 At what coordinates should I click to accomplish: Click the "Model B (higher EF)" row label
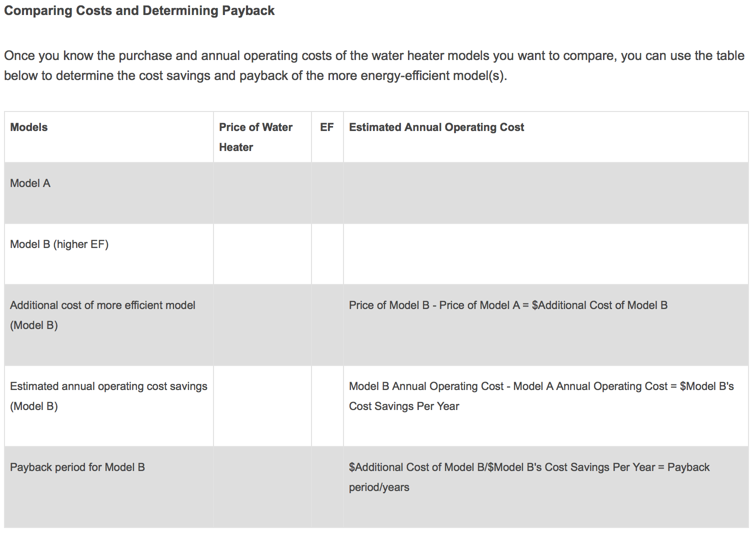pos(59,244)
